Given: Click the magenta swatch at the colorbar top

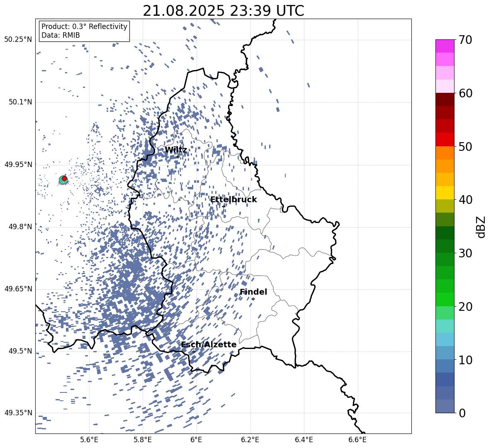Looking at the screenshot, I should 445,46.
